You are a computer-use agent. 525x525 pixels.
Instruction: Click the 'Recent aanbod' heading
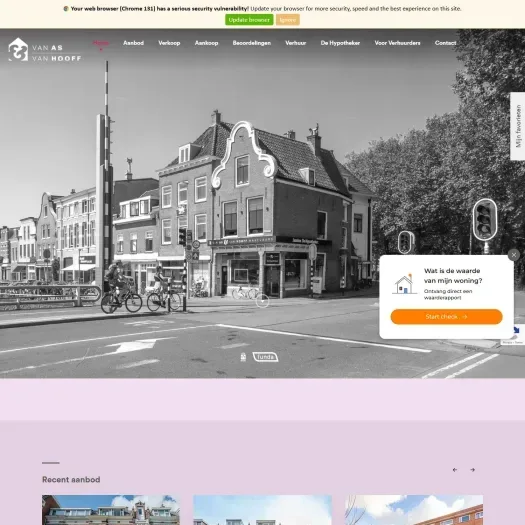[71, 479]
